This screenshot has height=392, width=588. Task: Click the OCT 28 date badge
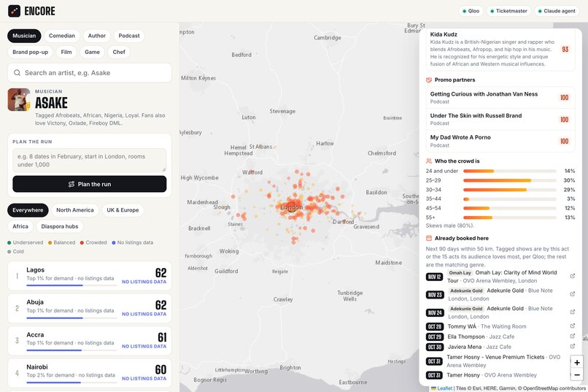point(435,327)
